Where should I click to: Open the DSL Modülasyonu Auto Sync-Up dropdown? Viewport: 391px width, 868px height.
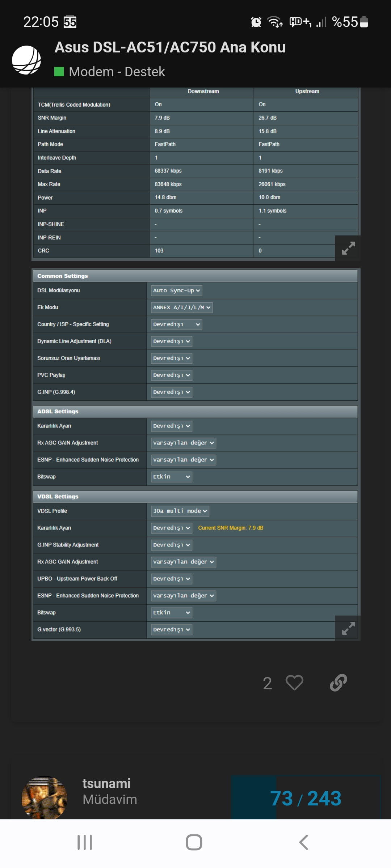[176, 290]
